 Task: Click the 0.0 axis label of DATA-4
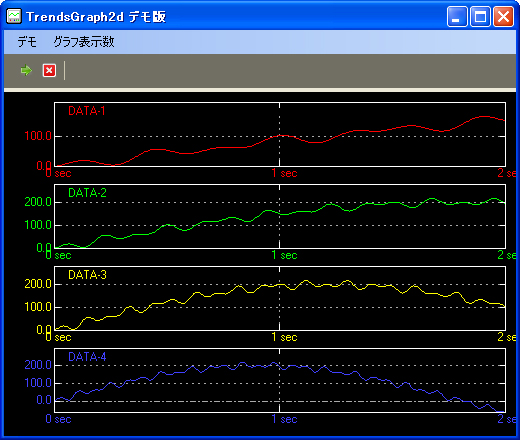point(44,400)
